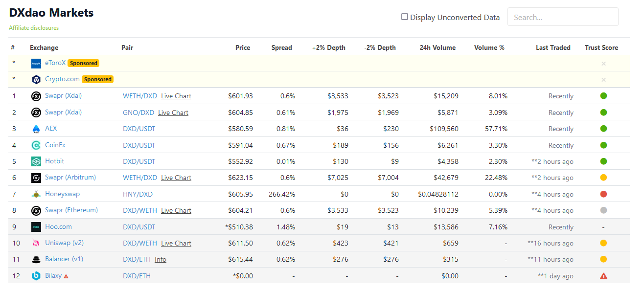Click the CoinEx logo icon
Screen dimensions: 644x292
pyautogui.click(x=36, y=145)
